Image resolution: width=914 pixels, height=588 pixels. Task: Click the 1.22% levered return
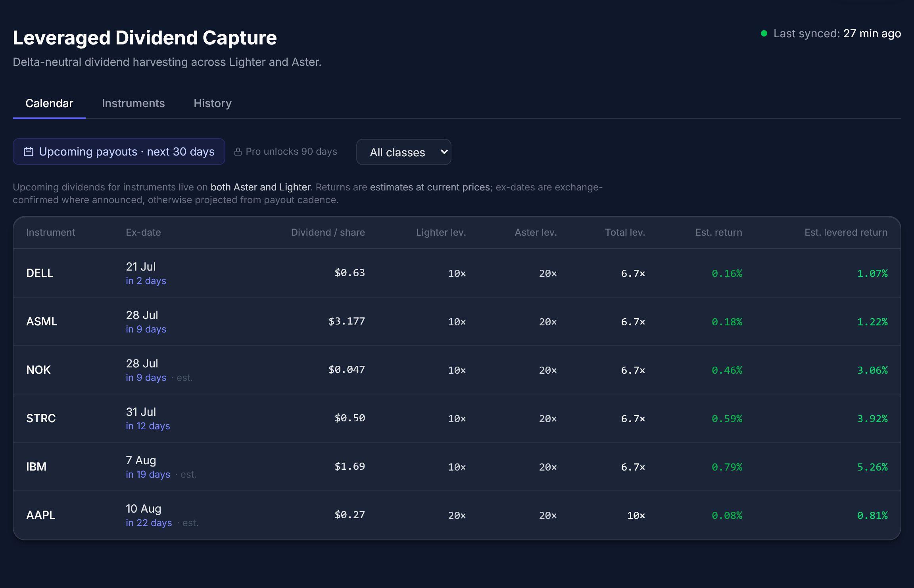(872, 322)
